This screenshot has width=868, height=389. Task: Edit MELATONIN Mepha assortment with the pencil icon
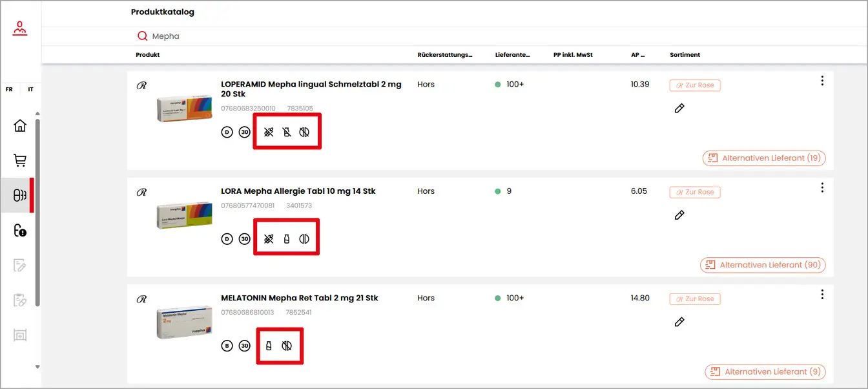[679, 322]
